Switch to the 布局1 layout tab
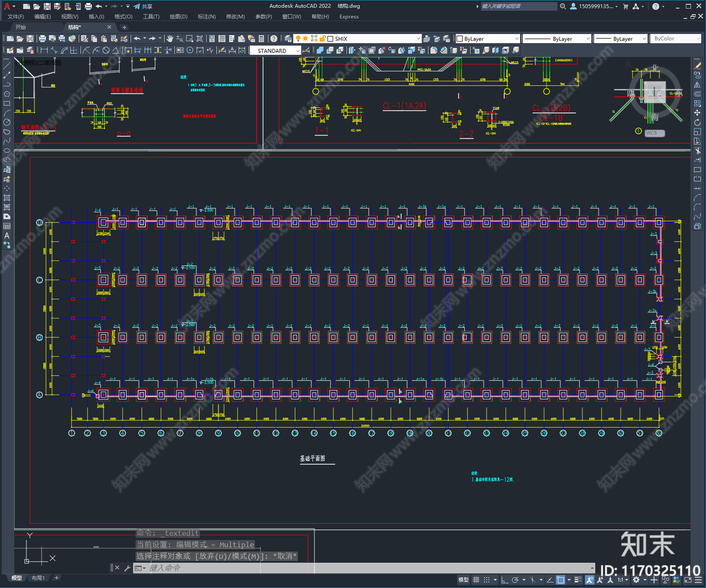 [38, 578]
